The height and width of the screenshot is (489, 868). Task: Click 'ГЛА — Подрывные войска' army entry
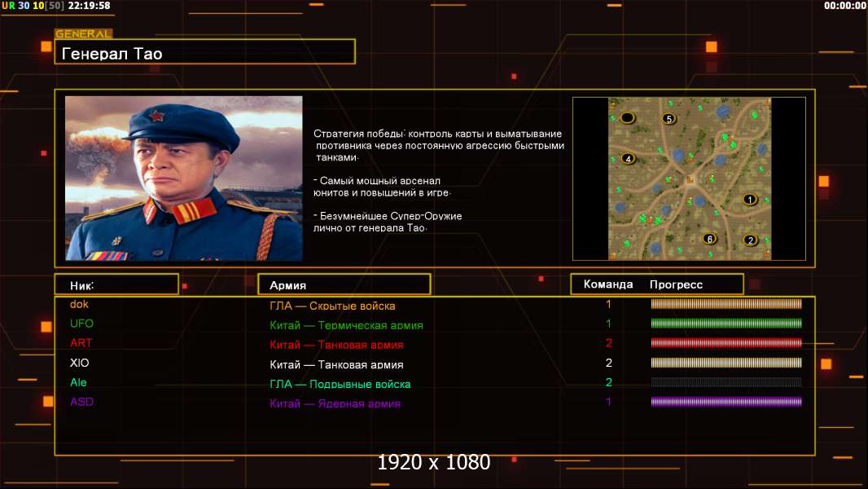point(340,384)
